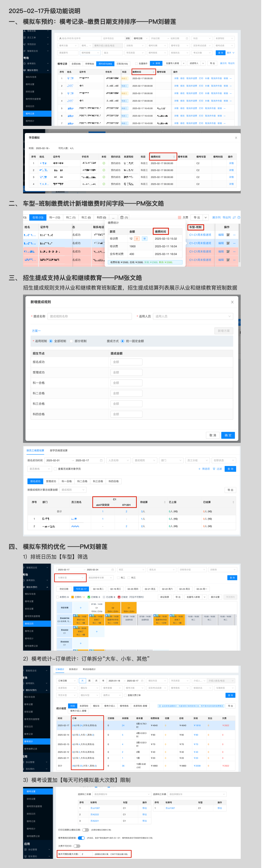Click the 过滤 funnel filter

point(217,469)
